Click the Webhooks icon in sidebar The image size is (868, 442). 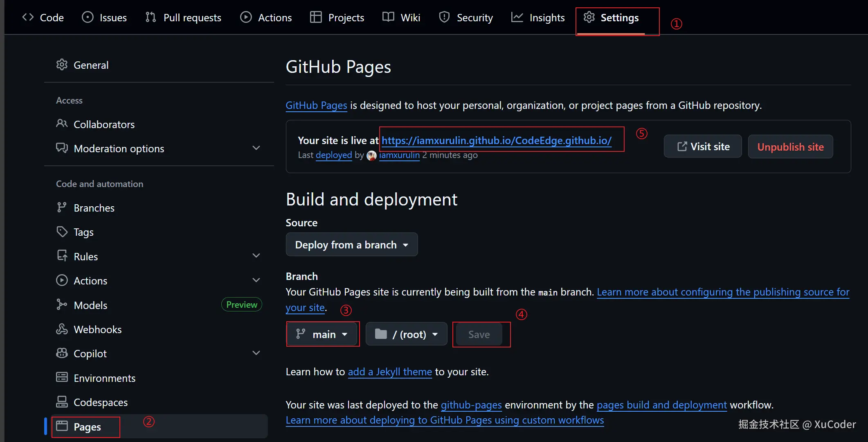tap(62, 329)
